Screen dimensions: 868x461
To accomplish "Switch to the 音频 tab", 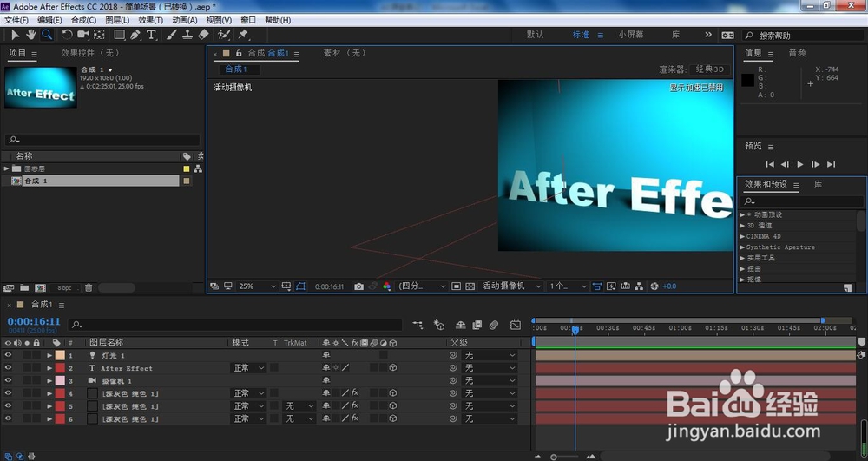I will coord(797,53).
